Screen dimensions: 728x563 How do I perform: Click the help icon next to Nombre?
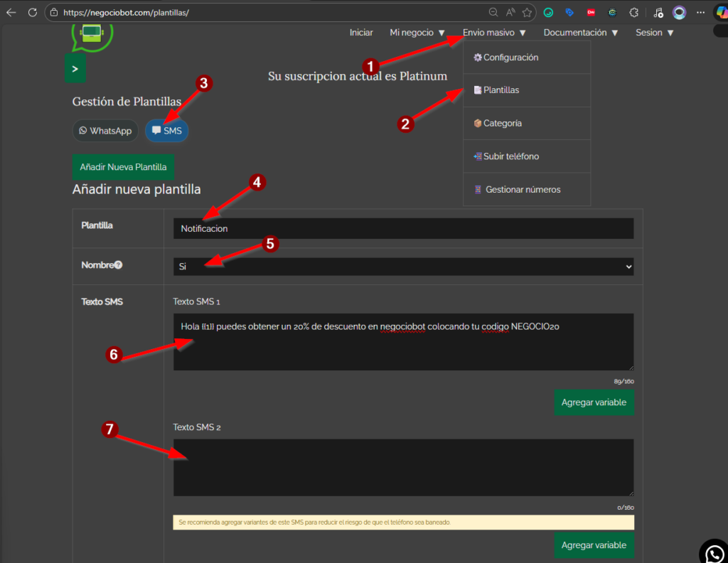(x=118, y=265)
